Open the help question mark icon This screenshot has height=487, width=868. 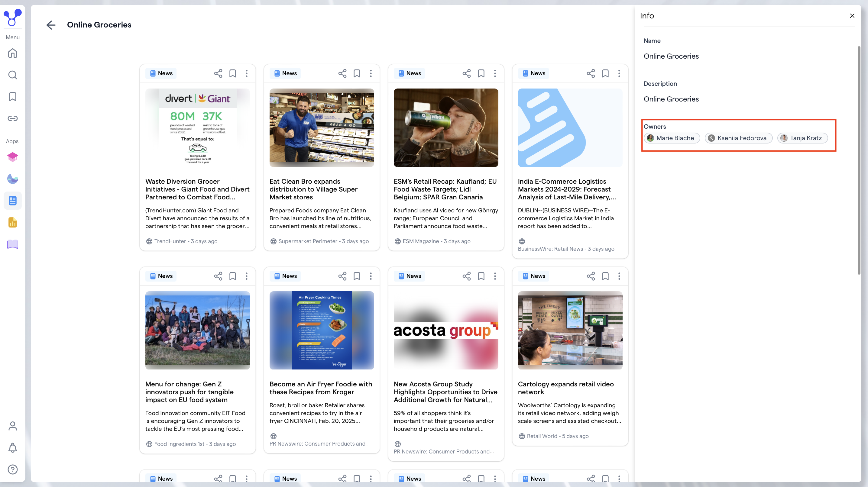click(12, 469)
